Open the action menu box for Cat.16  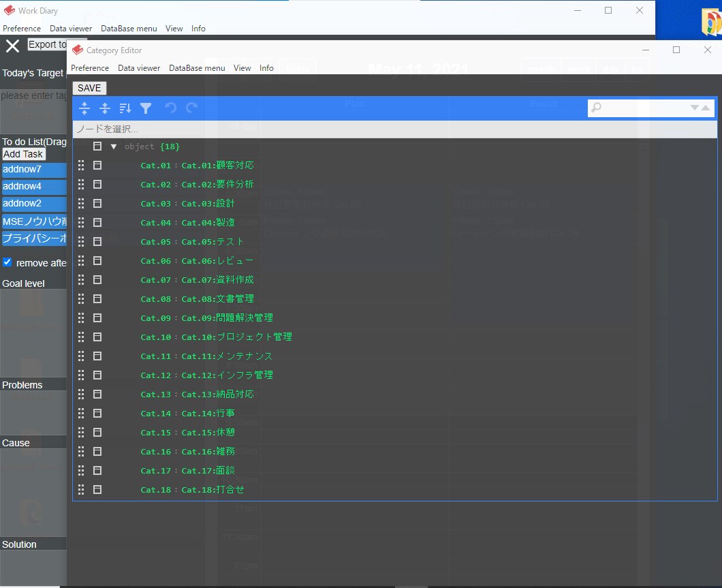[x=97, y=452]
